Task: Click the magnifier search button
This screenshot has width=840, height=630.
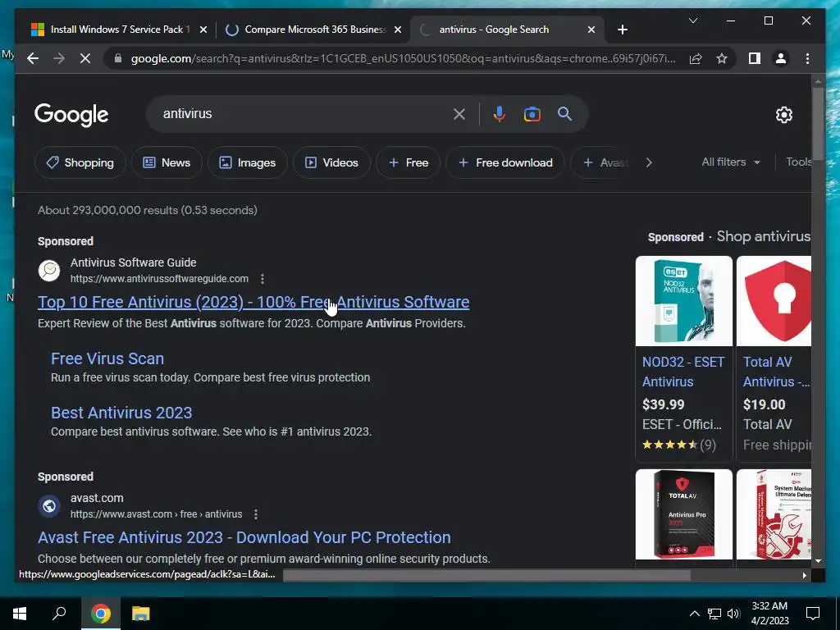Action: pyautogui.click(x=564, y=113)
